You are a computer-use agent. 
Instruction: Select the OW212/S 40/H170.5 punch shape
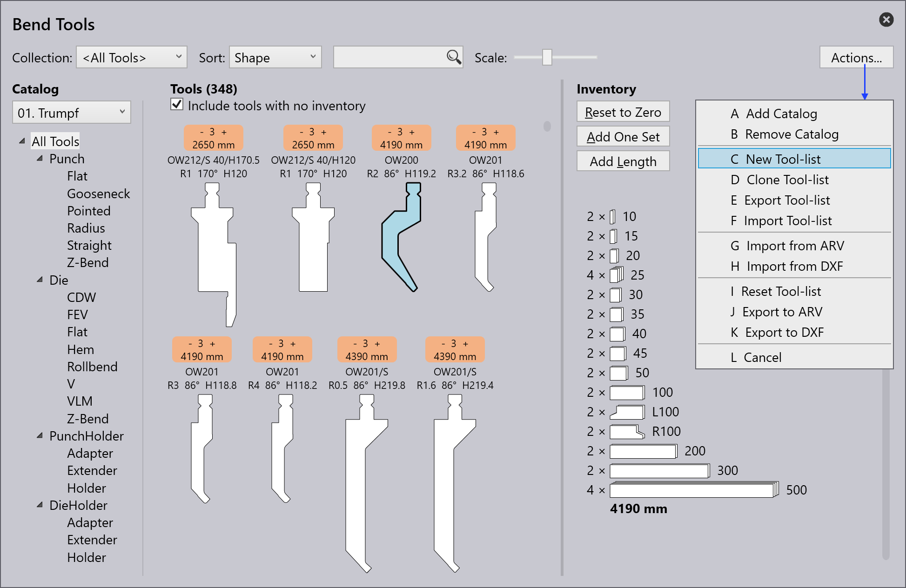pos(214,254)
